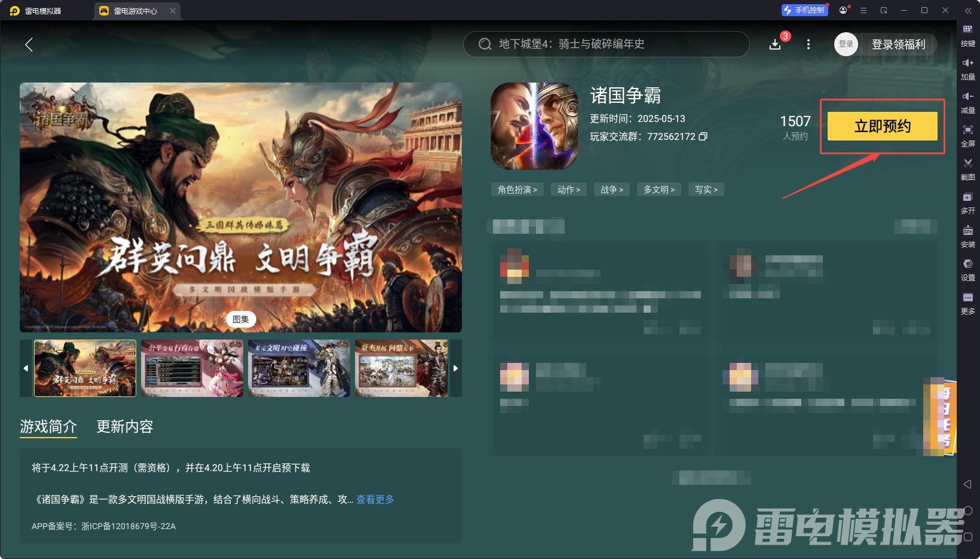This screenshot has height=559, width=980.
Task: Click the 1507 人预约 count
Action: [795, 127]
